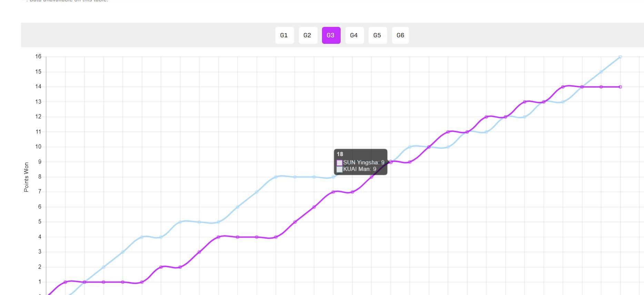Click the y-axis label 1
The image size is (644, 295).
pos(40,282)
